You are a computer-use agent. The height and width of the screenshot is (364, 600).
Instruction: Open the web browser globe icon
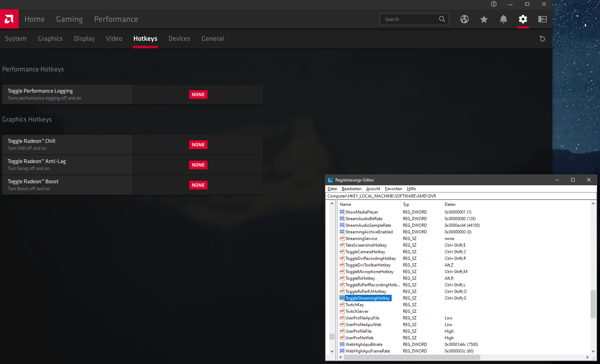(x=465, y=19)
